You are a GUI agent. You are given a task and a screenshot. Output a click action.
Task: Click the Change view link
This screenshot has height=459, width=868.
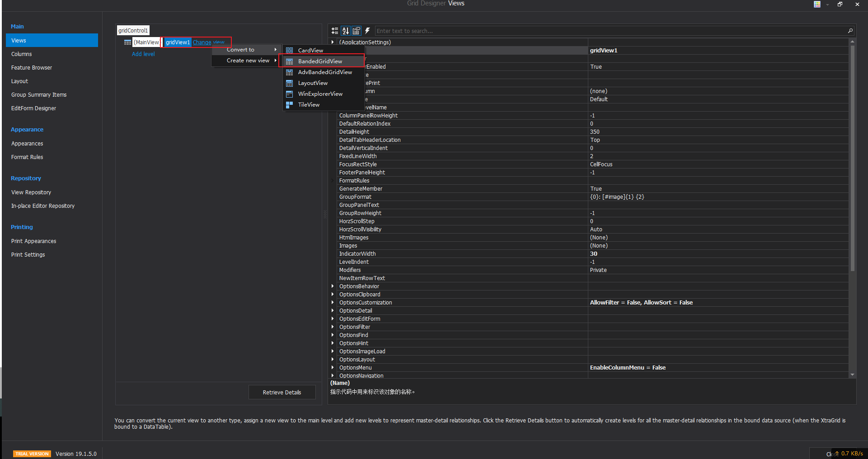(209, 42)
